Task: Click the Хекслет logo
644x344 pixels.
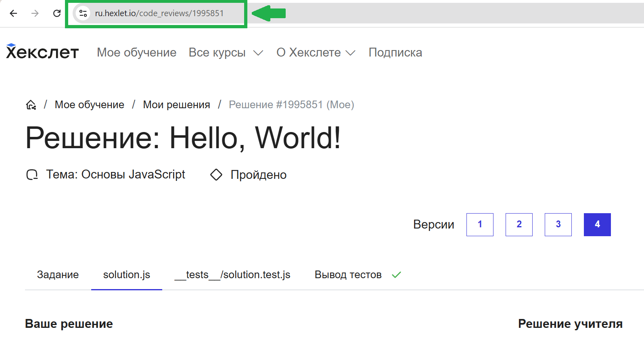Action: click(42, 52)
